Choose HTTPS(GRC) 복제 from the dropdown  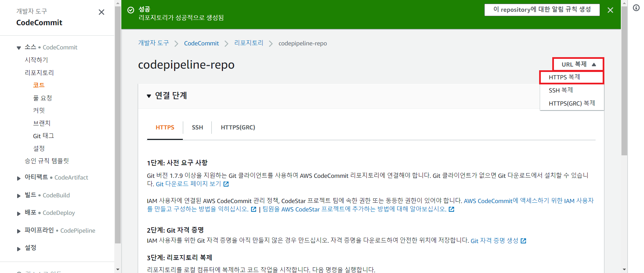(572, 103)
